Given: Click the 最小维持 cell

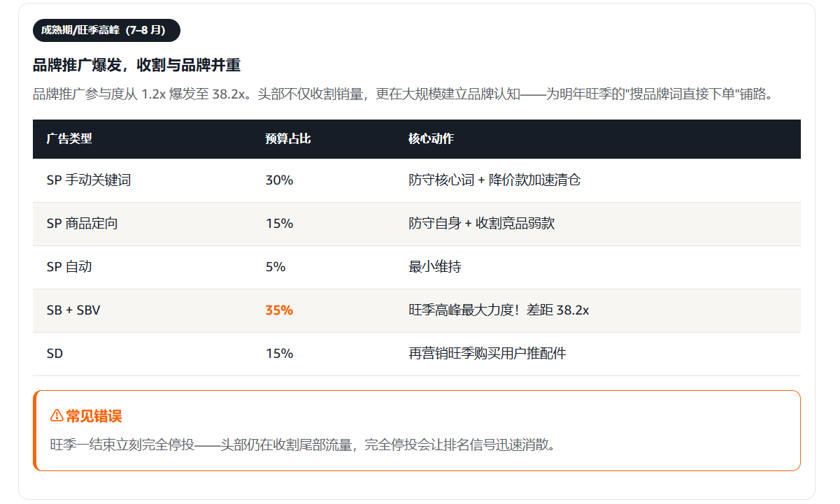Looking at the screenshot, I should pos(434,267).
